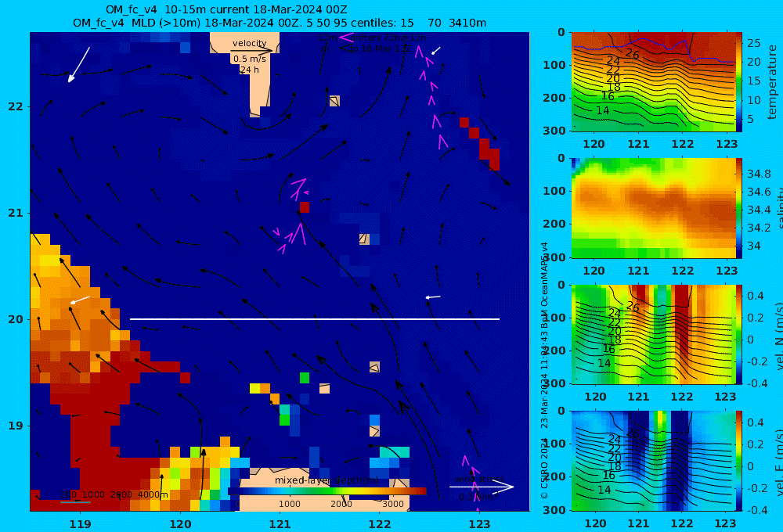Viewport: 783px width, 532px height.
Task: Click the temperature colorbar
Action: pyautogui.click(x=739, y=82)
